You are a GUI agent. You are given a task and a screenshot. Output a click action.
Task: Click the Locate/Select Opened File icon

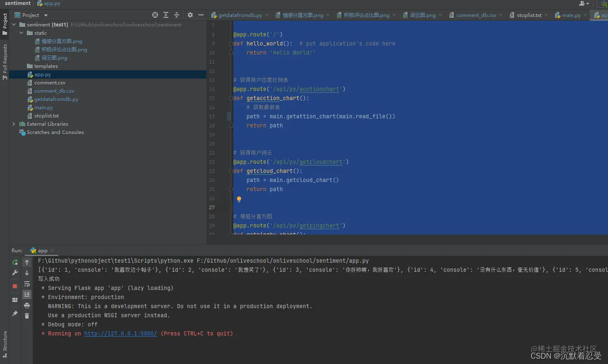155,15
